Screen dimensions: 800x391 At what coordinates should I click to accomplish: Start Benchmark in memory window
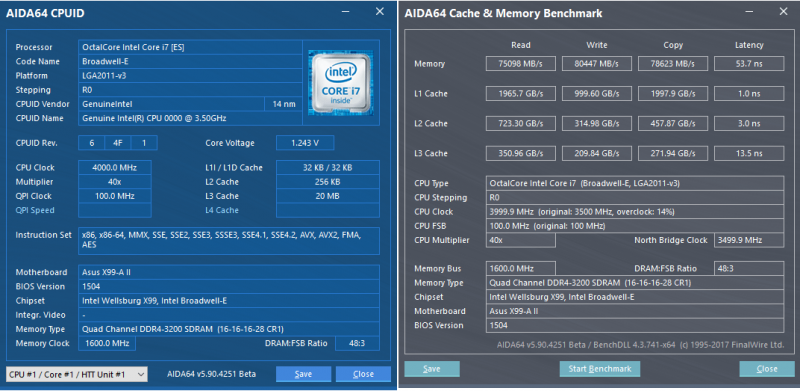(x=599, y=369)
